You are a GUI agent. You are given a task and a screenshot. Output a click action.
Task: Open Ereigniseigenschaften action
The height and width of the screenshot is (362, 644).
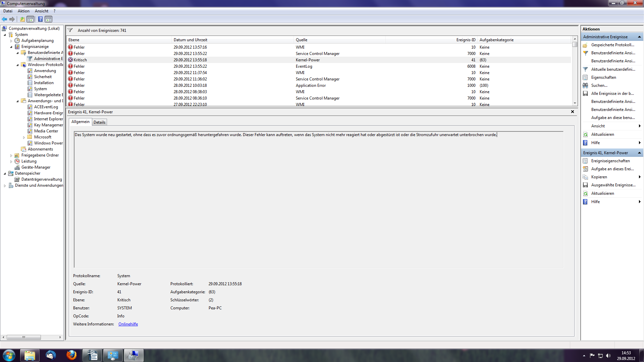[610, 161]
